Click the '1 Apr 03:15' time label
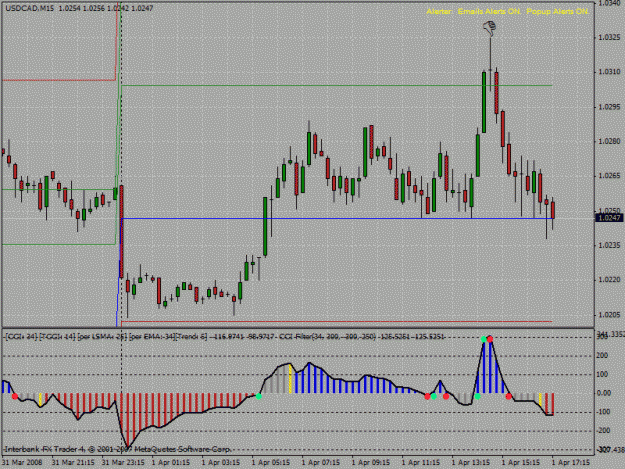The width and height of the screenshot is (625, 469). (221, 463)
